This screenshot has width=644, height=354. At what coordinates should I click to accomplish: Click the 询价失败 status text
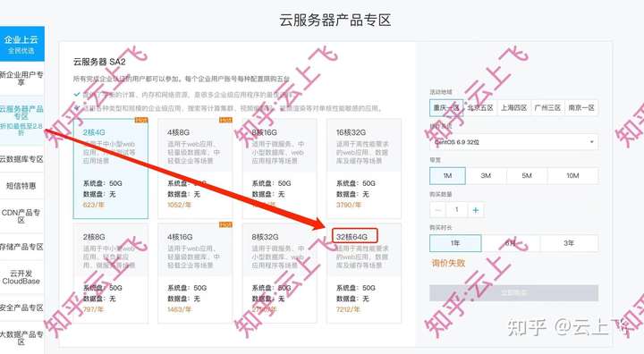(448, 263)
